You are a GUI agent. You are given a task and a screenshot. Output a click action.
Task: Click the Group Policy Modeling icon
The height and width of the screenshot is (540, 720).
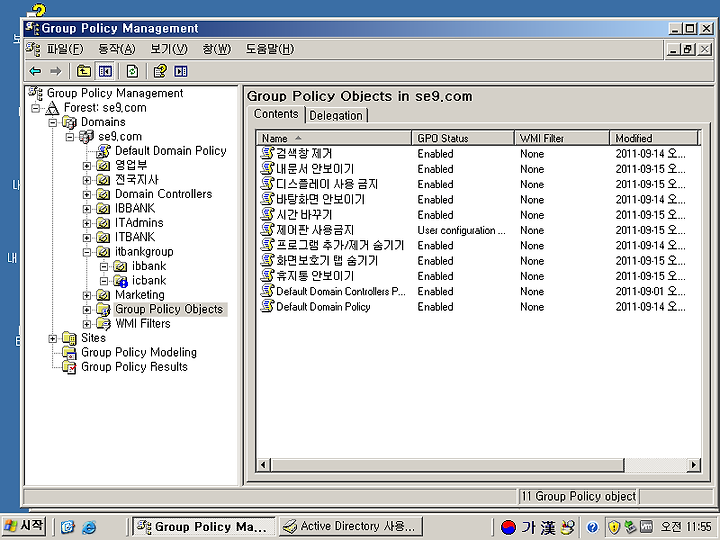tap(69, 352)
